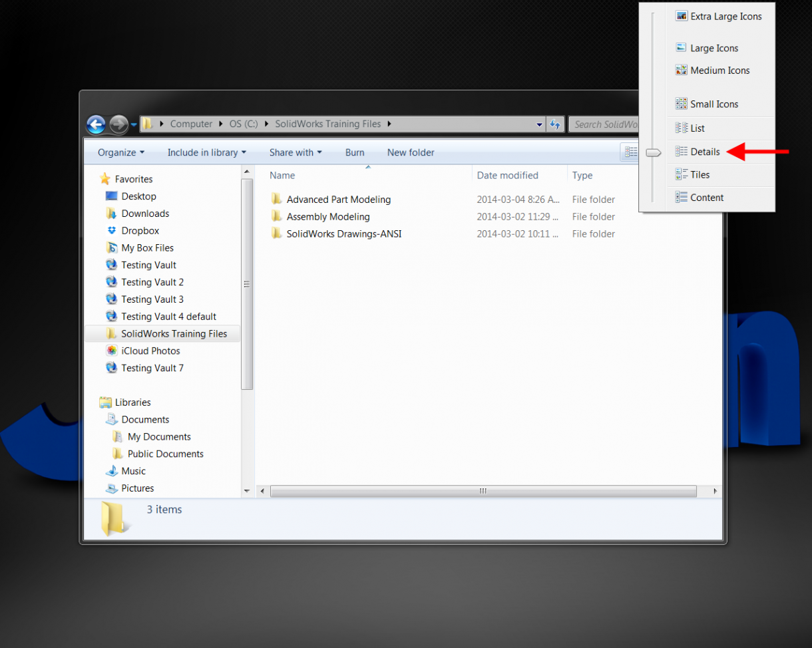Click navigation pane scroll up arrow
Image resolution: width=812 pixels, height=648 pixels.
tap(247, 171)
